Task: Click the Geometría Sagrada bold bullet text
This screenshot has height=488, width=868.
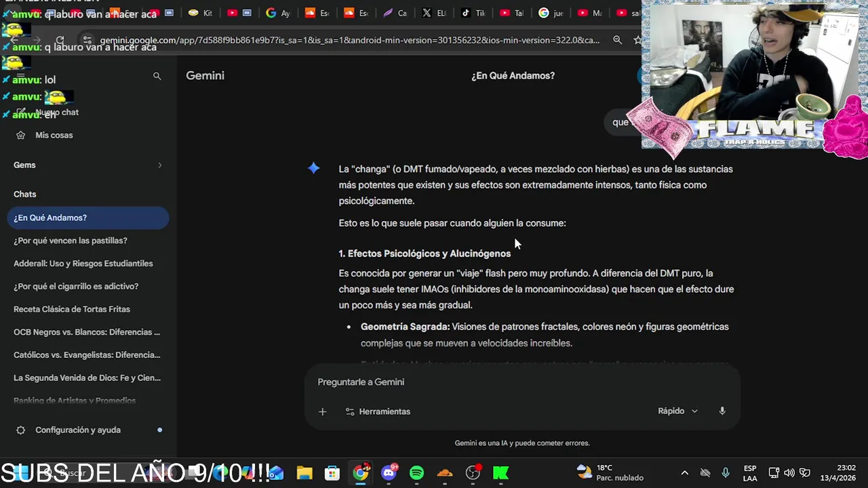Action: 405,327
